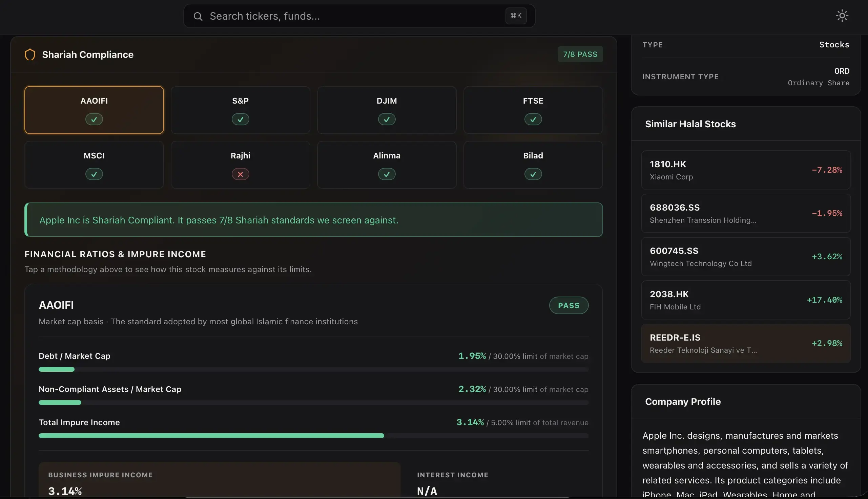
Task: Open the 688036.SS Shenzhen Transsion stock
Action: pos(746,213)
